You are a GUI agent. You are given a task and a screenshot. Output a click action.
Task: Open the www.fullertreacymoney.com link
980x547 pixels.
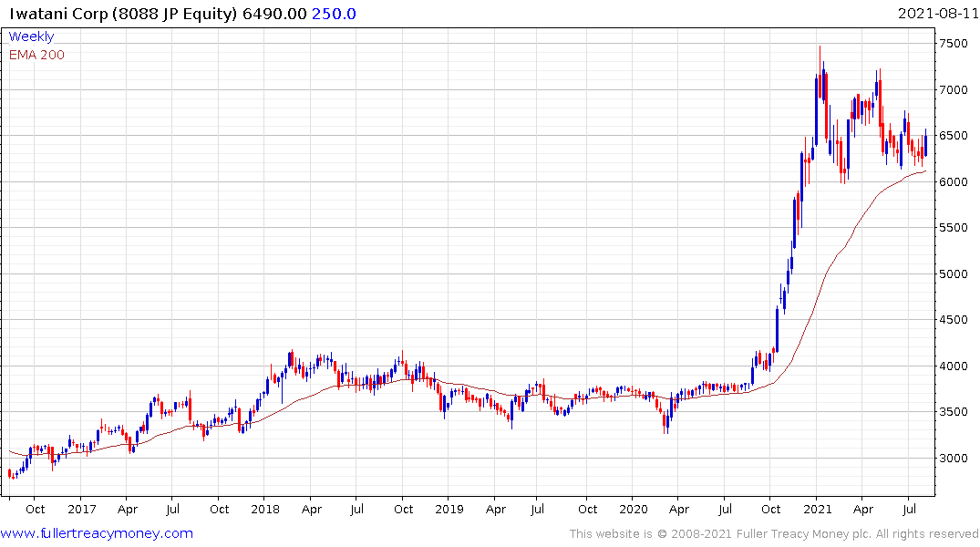coord(97,533)
